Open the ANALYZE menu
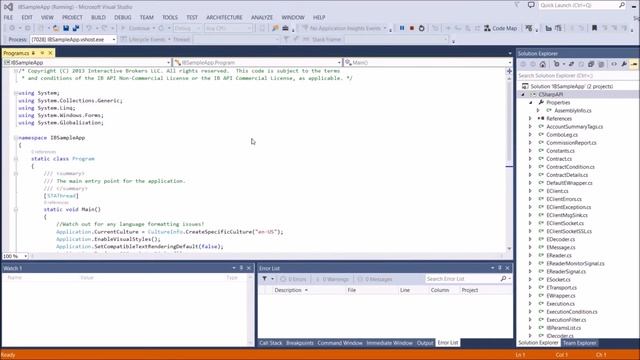 [262, 18]
